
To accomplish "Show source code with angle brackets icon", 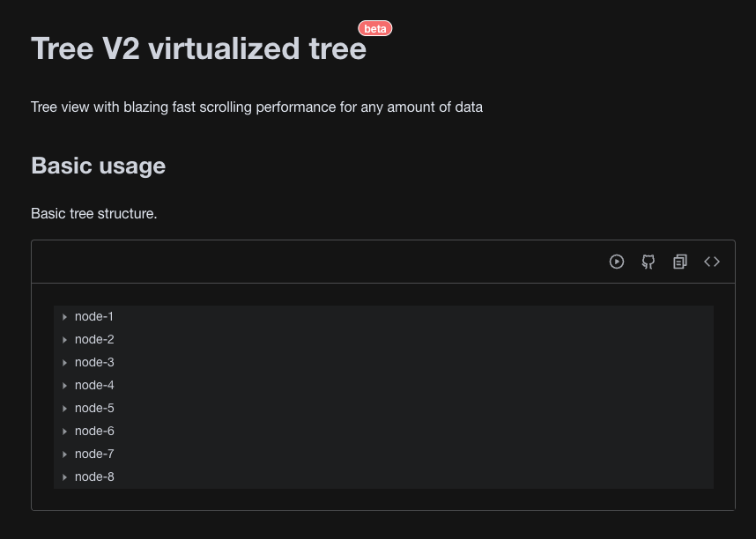I will click(x=712, y=262).
